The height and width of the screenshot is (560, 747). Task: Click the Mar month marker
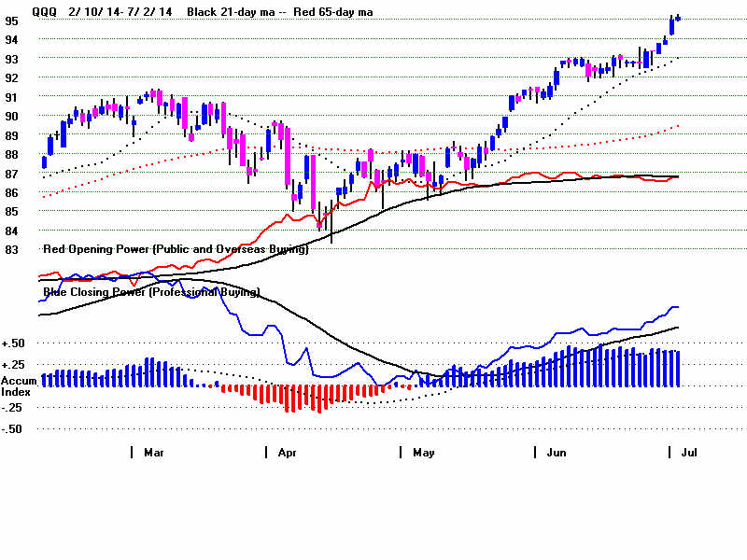click(154, 453)
